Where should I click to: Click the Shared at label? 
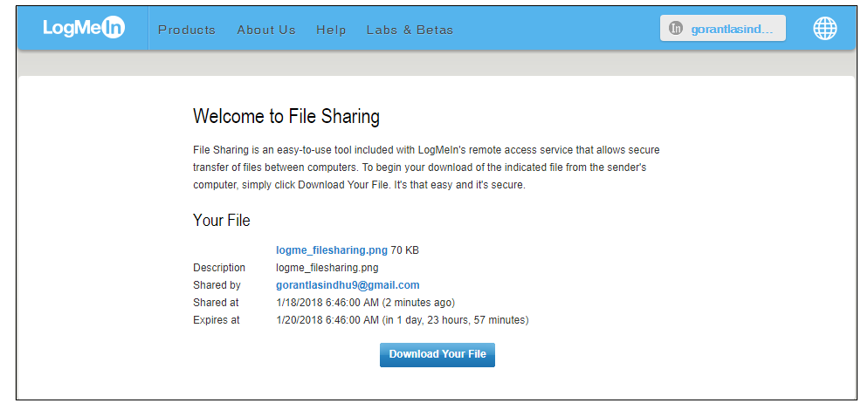[216, 303]
